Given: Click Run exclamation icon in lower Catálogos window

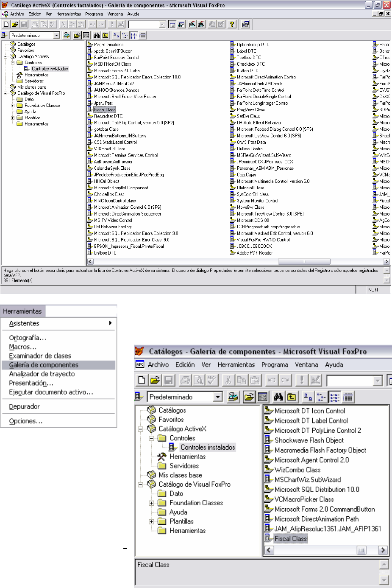Looking at the screenshot, I should coord(302,380).
